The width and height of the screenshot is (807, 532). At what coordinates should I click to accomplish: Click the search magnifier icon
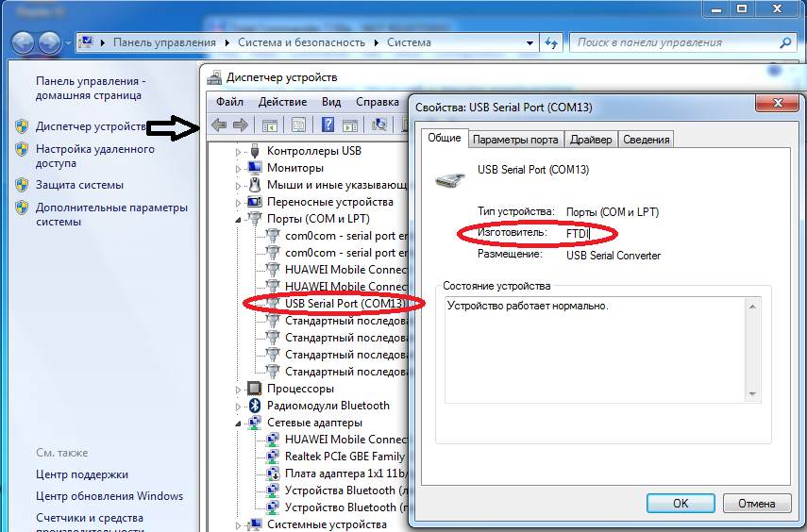(785, 42)
